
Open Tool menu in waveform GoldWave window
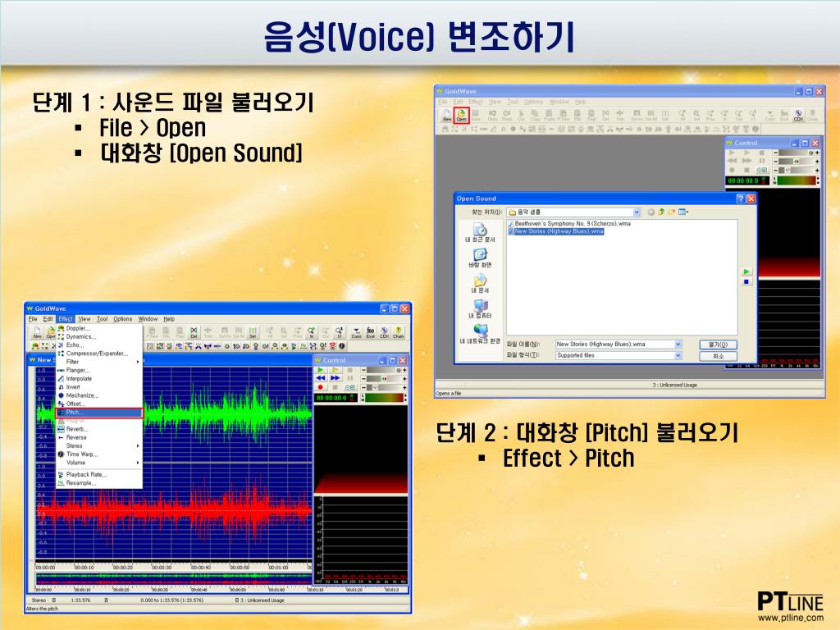[x=102, y=319]
